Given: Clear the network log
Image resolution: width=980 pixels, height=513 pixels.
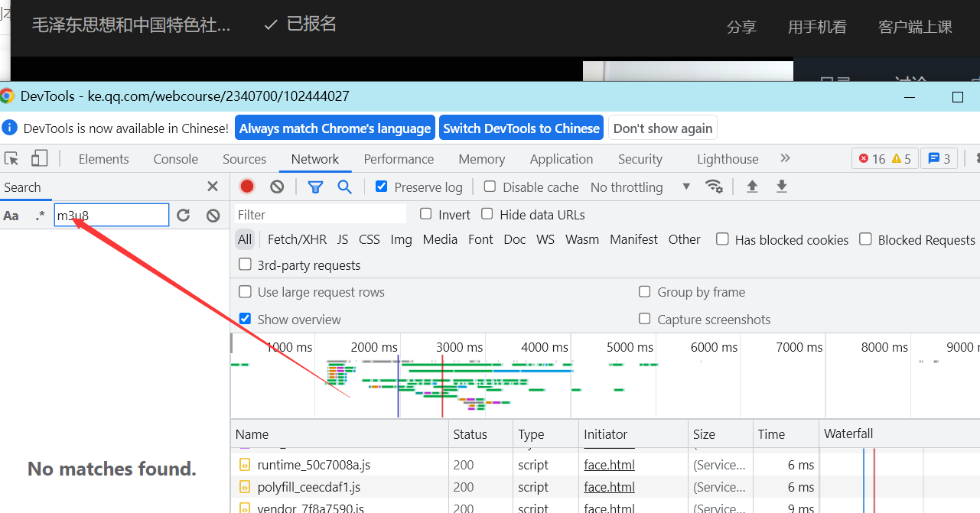Looking at the screenshot, I should pyautogui.click(x=277, y=187).
